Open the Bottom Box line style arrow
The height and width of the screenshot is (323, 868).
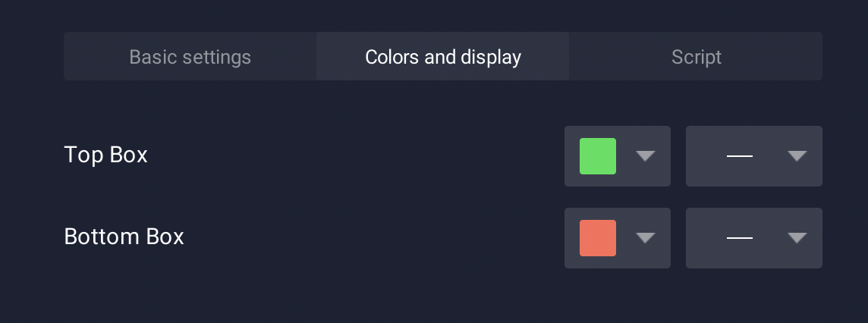[x=797, y=238]
